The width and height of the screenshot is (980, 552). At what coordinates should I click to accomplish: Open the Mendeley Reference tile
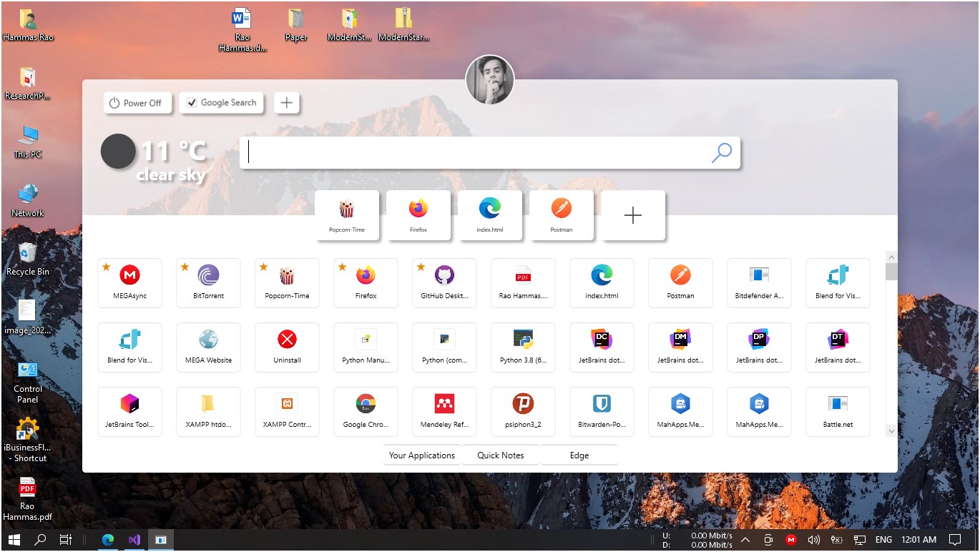click(x=444, y=411)
